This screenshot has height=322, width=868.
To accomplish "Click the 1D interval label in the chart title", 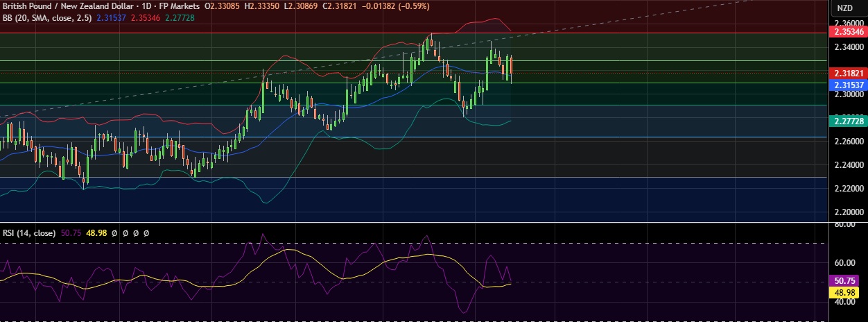I will (146, 6).
